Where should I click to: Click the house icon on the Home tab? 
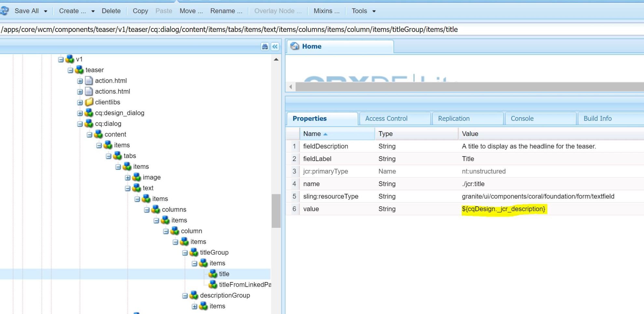tap(295, 46)
